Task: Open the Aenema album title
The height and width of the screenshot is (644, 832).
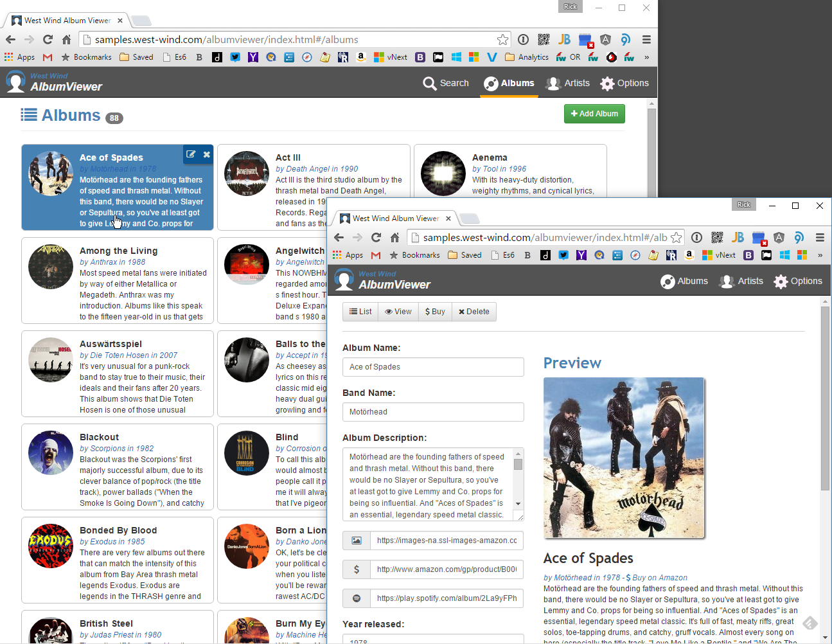Action: tap(490, 157)
